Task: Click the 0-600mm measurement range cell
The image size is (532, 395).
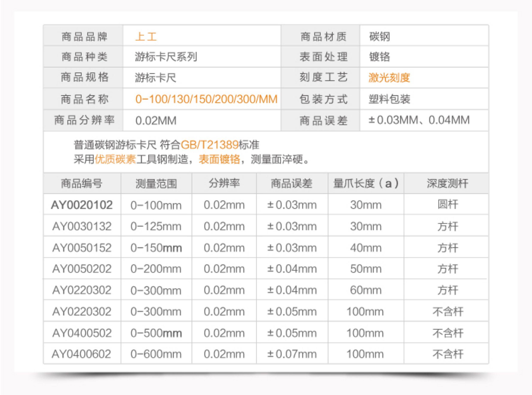Action: pos(156,354)
